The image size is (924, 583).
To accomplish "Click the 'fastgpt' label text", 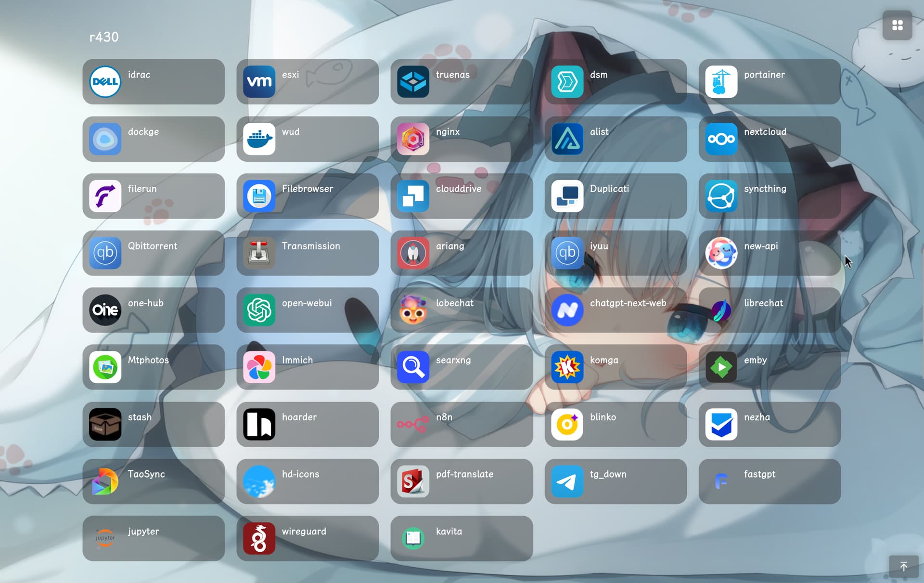I will (759, 474).
